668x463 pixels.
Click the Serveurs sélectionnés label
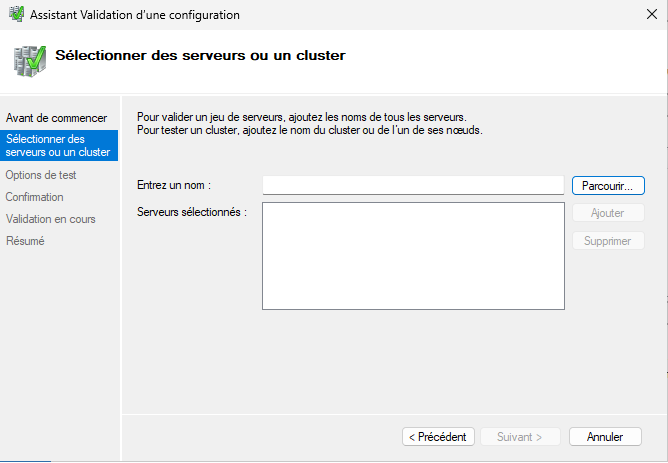191,212
